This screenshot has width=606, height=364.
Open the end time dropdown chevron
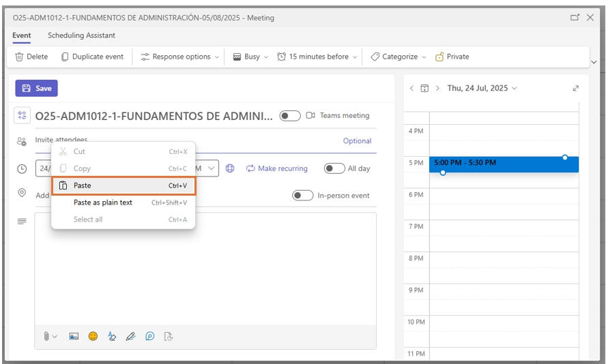[x=212, y=168]
